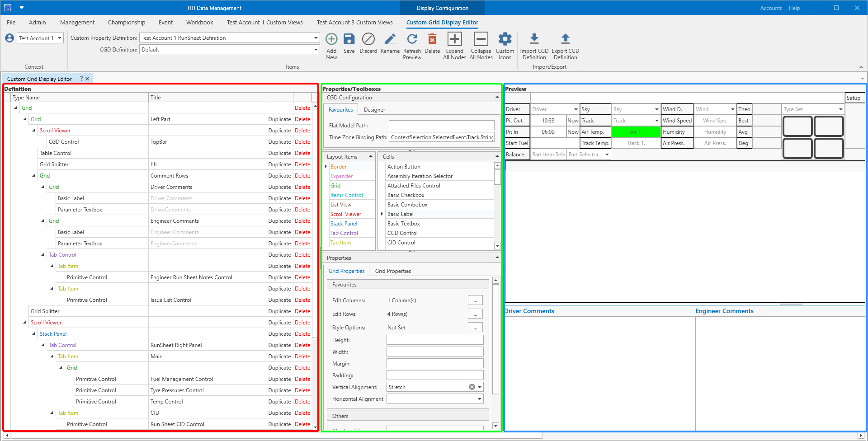
Task: Click the Flat Model Path input field
Action: pyautogui.click(x=441, y=126)
